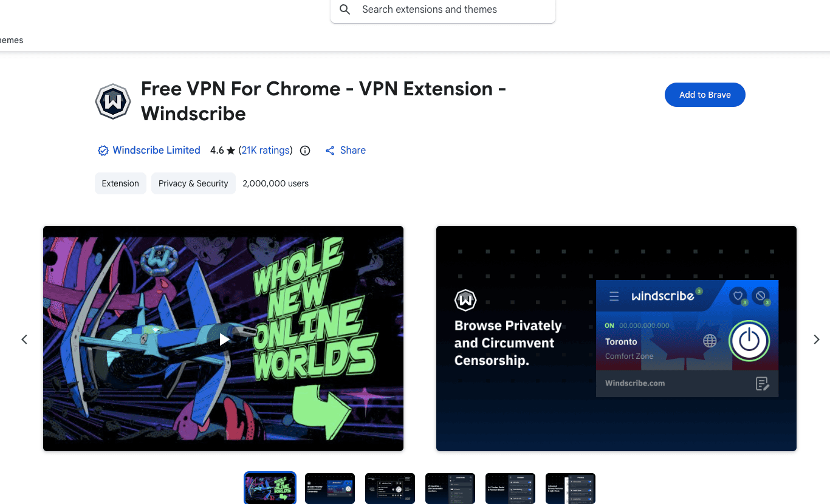The image size is (830, 504).
Task: Select the Extension category chip
Action: [x=120, y=183]
